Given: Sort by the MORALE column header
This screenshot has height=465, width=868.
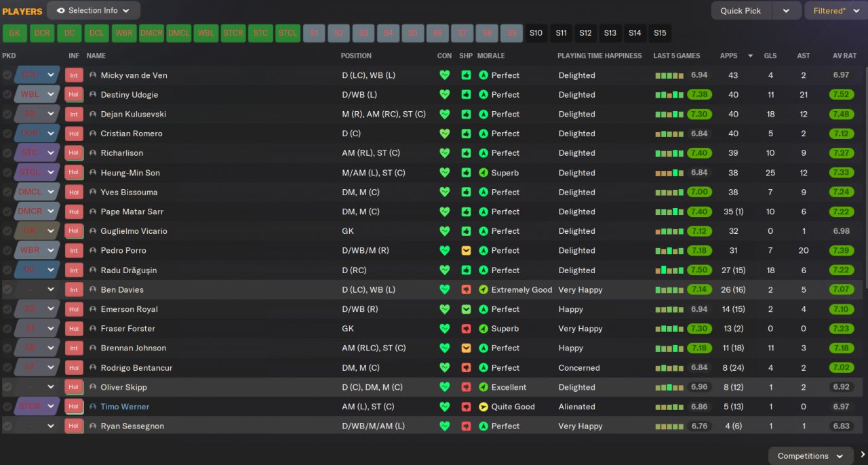Looking at the screenshot, I should [x=491, y=56].
